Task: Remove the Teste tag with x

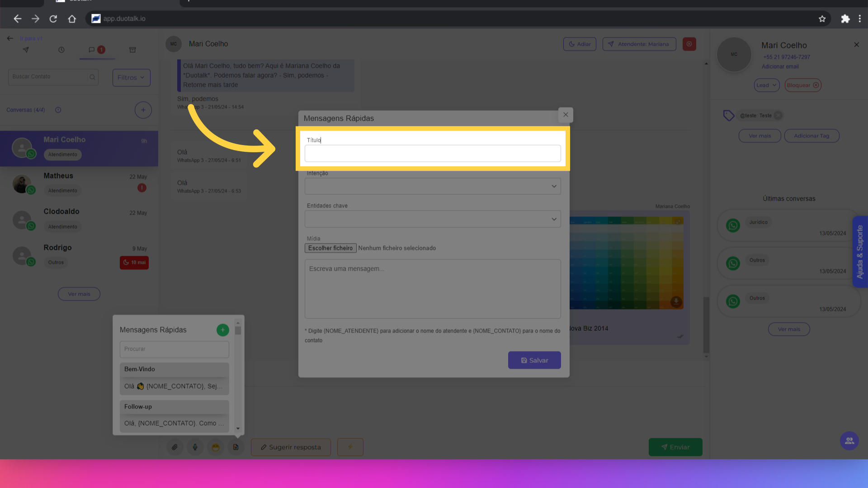Action: pyautogui.click(x=778, y=116)
